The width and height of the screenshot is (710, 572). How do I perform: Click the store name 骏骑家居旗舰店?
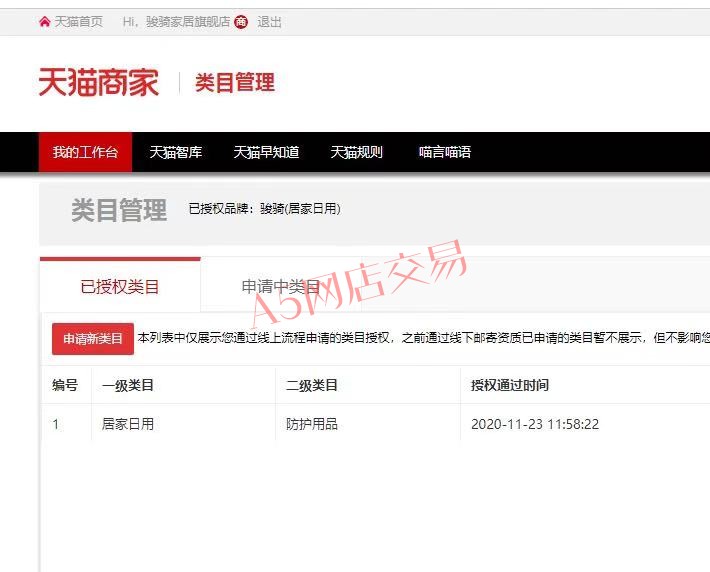click(x=188, y=22)
